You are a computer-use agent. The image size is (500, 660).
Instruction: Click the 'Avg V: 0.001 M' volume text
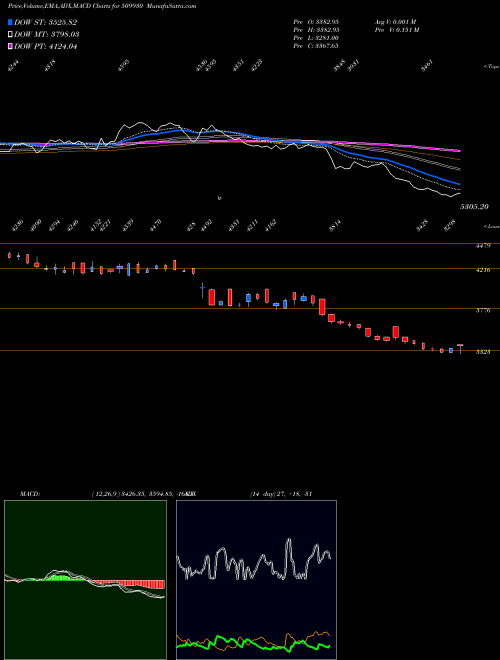coord(395,22)
